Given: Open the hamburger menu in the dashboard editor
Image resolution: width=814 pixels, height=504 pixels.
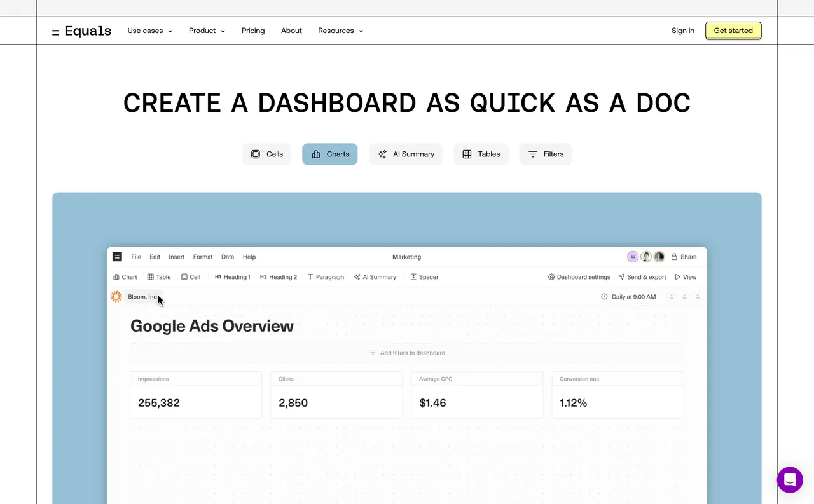Looking at the screenshot, I should click(117, 257).
